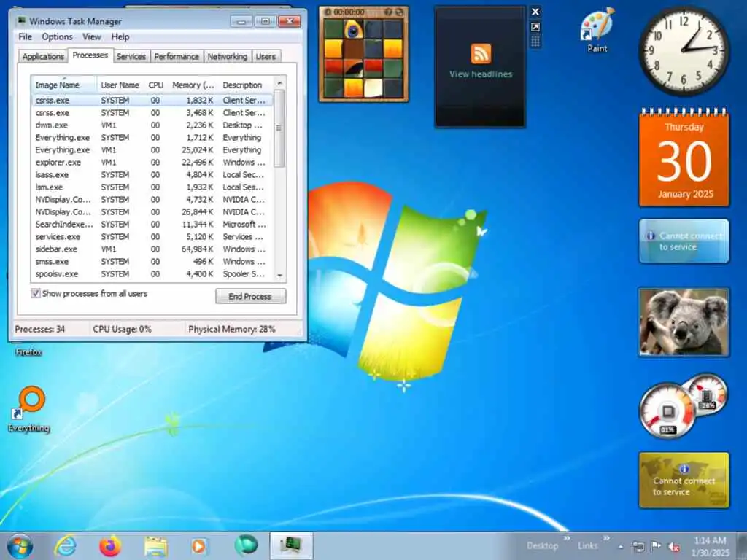Image resolution: width=747 pixels, height=560 pixels.
Task: Select the explorer.exe process row
Action: 152,163
